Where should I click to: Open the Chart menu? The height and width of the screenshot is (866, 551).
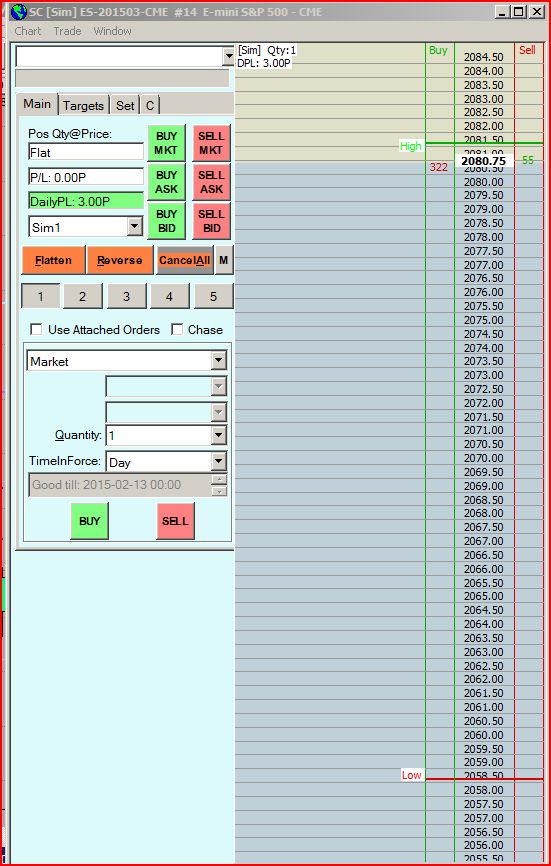tap(28, 31)
